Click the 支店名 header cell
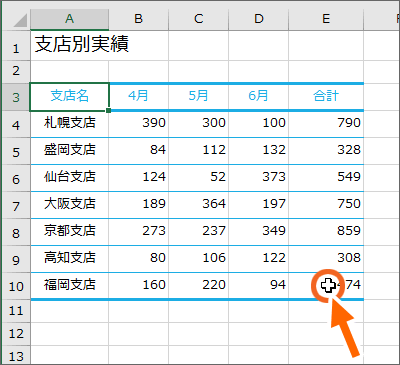The image size is (400, 365). pos(70,97)
